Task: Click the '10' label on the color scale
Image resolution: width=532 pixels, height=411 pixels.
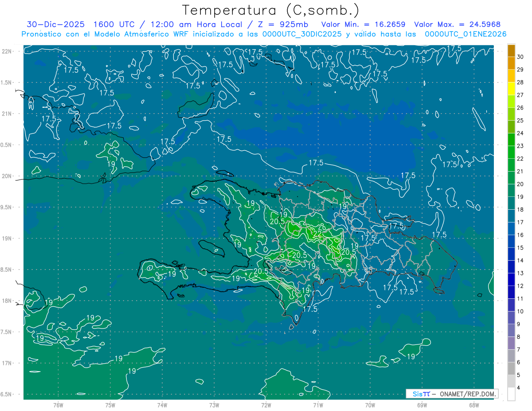Action: (520, 311)
